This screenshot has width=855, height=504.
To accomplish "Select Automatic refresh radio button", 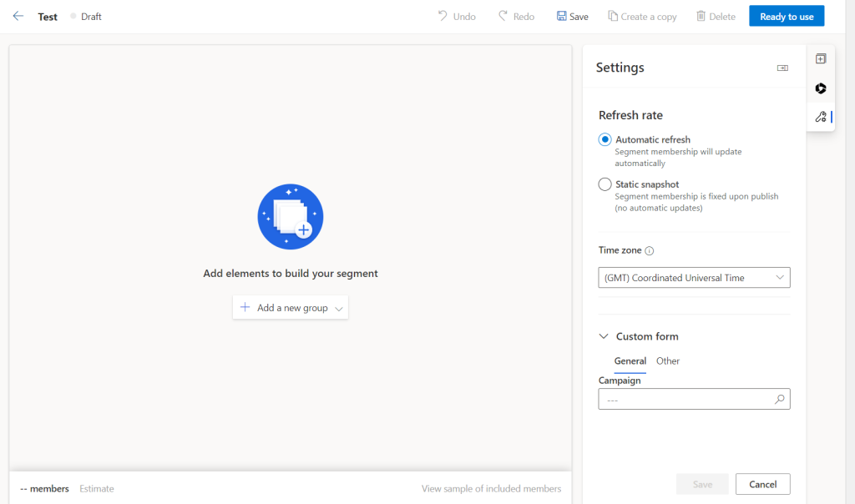I will 605,139.
